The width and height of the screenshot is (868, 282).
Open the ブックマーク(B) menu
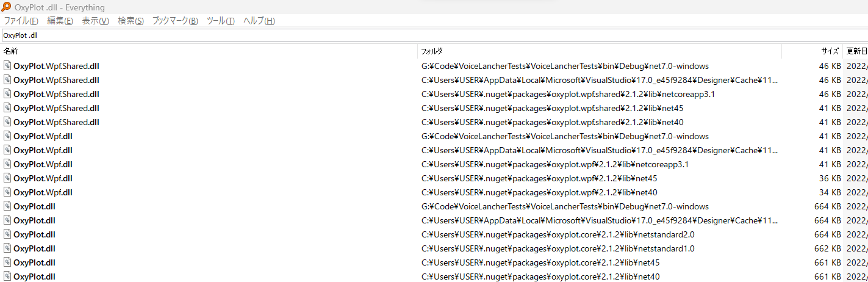(x=175, y=21)
